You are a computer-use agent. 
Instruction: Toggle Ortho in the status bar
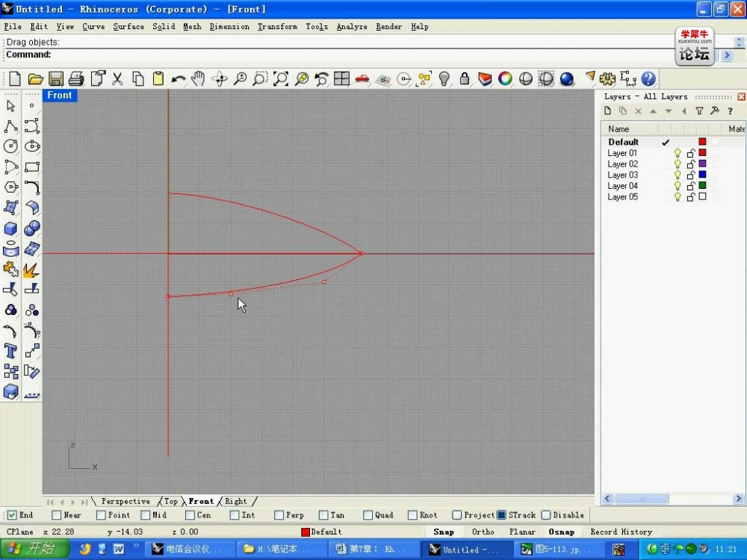point(483,532)
